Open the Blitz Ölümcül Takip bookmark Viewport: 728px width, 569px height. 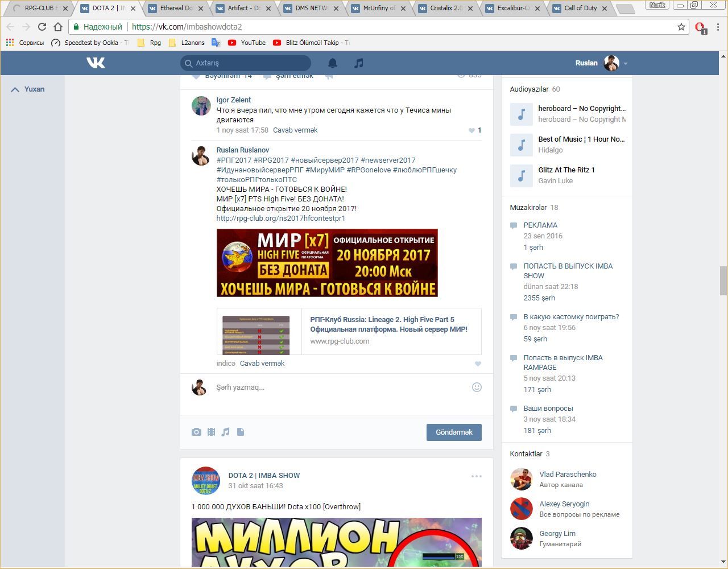pyautogui.click(x=311, y=43)
